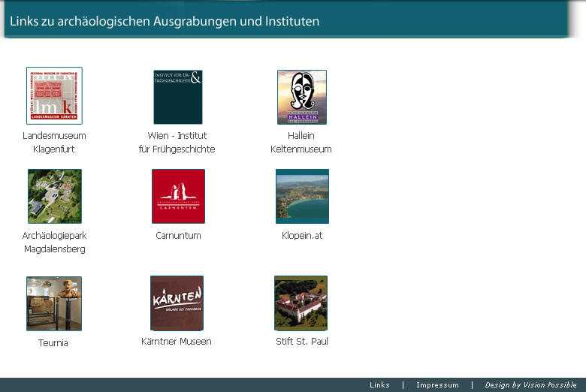Click the Kärnten brown logo image
586x392 pixels.
coord(177,303)
